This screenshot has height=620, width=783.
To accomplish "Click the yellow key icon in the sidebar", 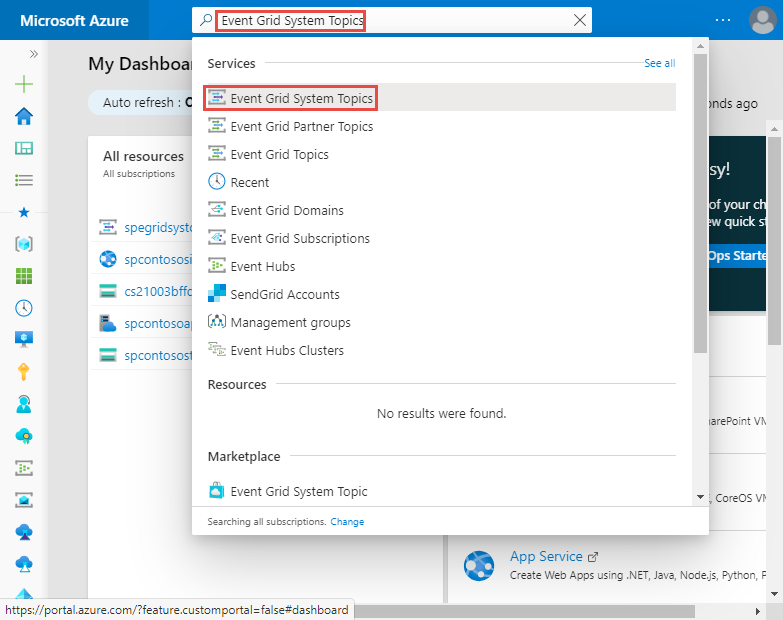I will (x=24, y=372).
